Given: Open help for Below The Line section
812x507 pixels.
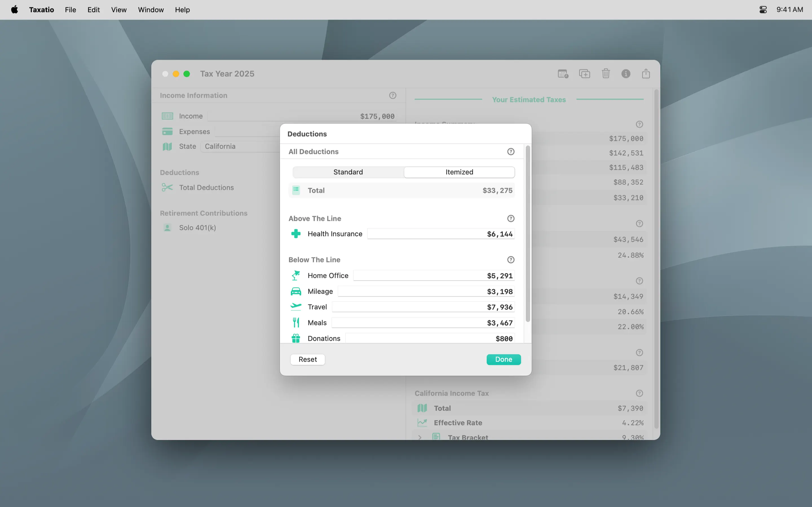Looking at the screenshot, I should click(511, 260).
